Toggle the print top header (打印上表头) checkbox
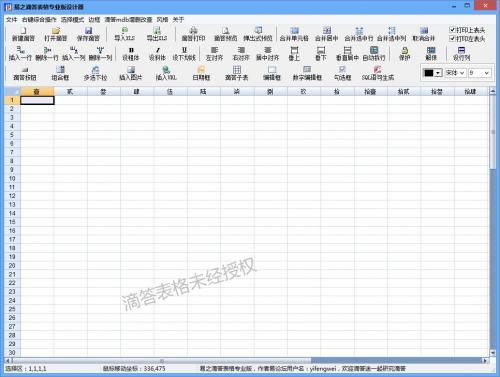The height and width of the screenshot is (377, 500). click(452, 30)
